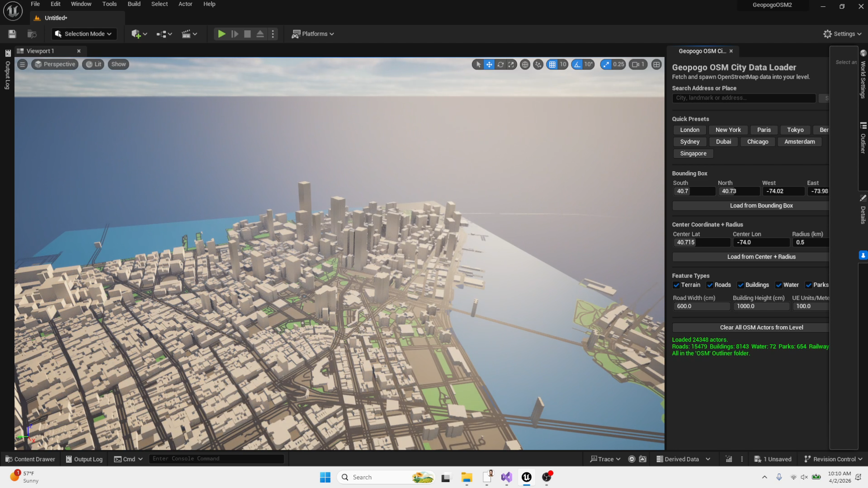Toggle the Parks feature checkbox
Screen dimensions: 868x488
pos(808,285)
